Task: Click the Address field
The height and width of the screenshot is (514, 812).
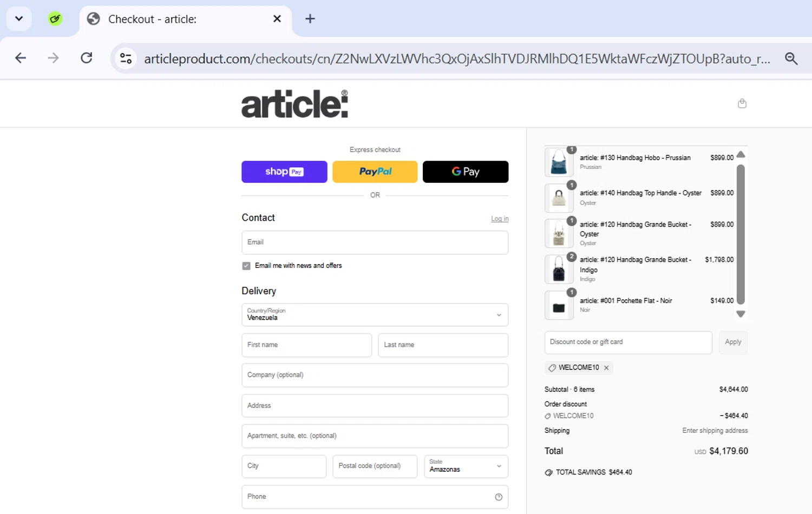Action: [x=375, y=406]
